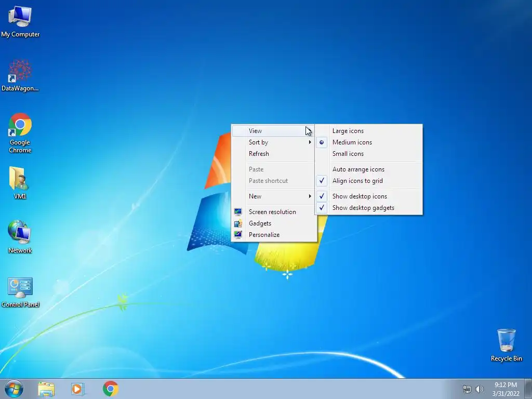
Task: Choose Medium icons view
Action: (x=369, y=142)
